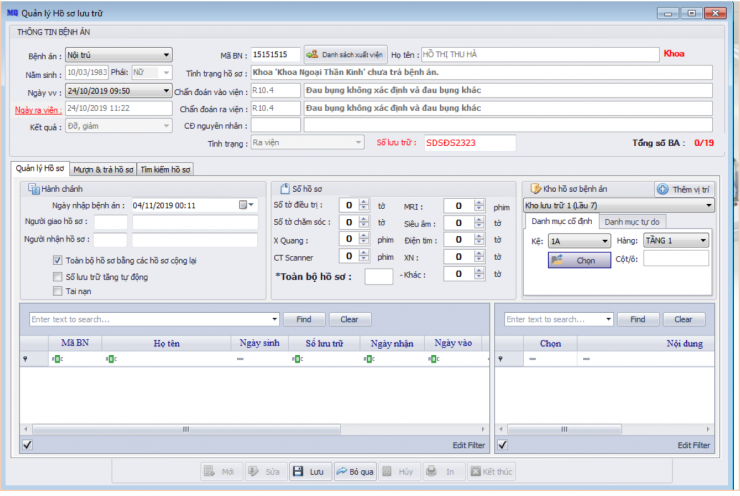Screen dimensions: 740x496
Task: Click Clear button in right search panel
Action: coord(683,319)
